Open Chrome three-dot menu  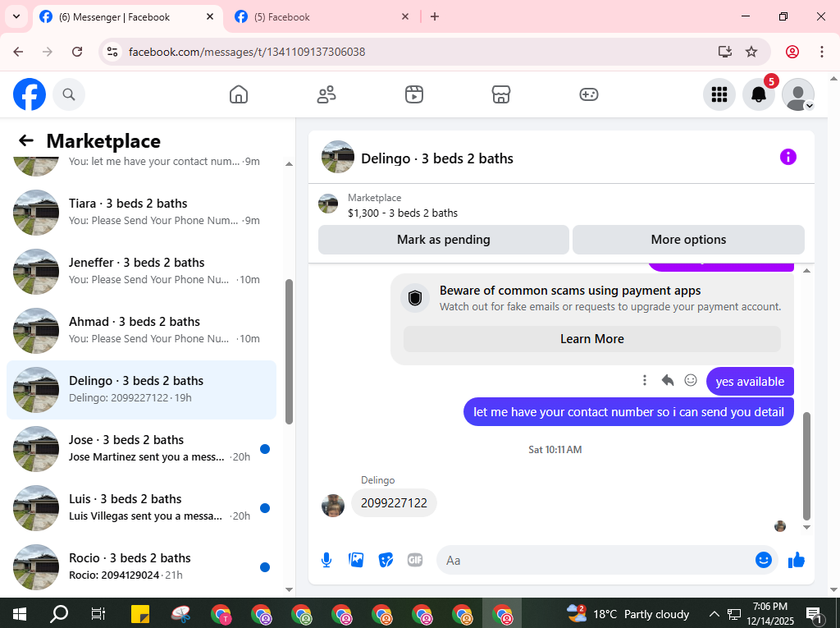tap(822, 52)
